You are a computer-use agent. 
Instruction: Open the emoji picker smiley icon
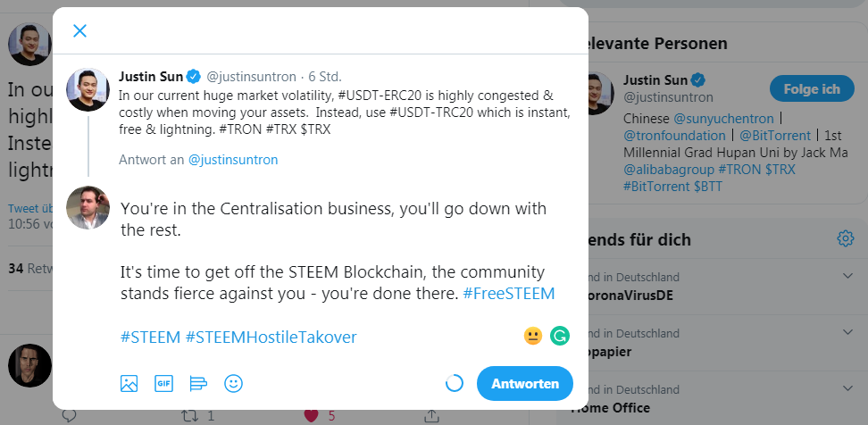pos(234,384)
